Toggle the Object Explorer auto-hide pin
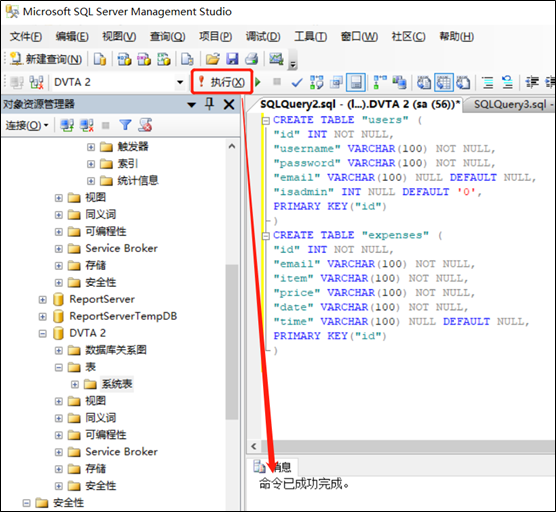The image size is (556, 512). (210, 104)
